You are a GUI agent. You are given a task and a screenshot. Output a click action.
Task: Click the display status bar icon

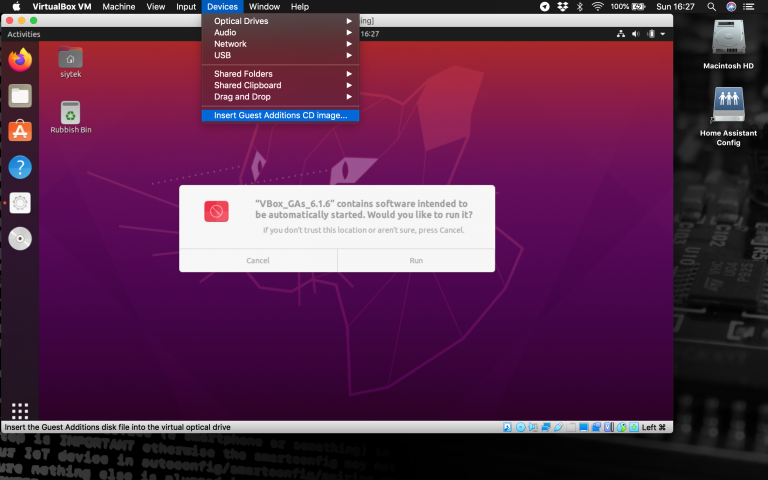coord(583,427)
